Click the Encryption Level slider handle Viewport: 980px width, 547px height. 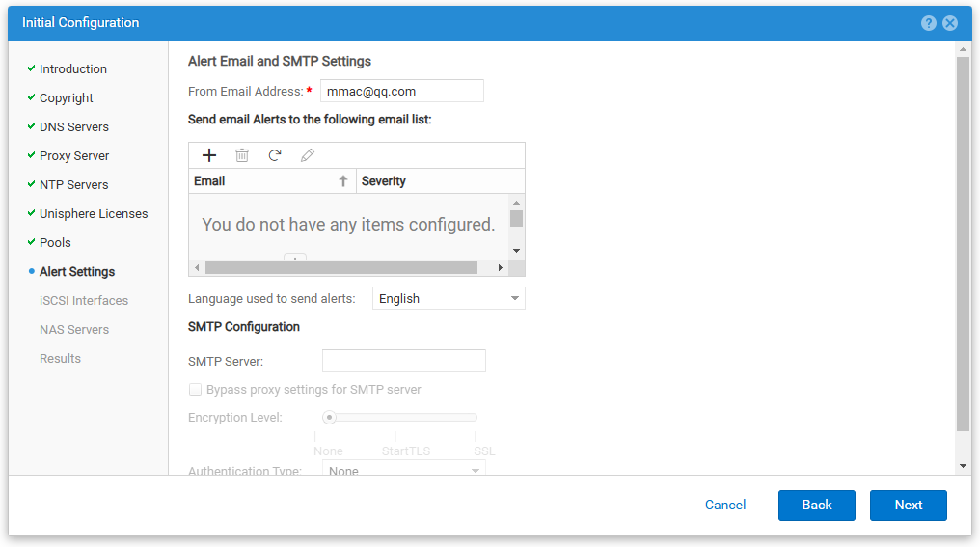click(x=330, y=418)
